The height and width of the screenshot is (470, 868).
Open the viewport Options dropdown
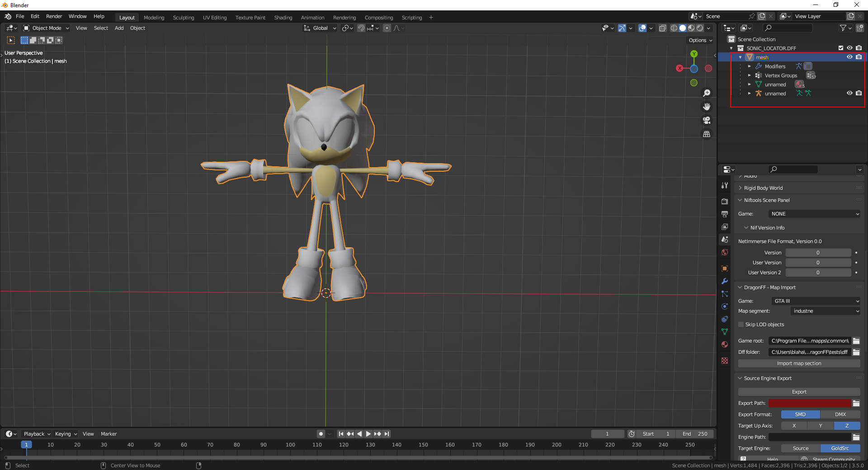click(700, 40)
